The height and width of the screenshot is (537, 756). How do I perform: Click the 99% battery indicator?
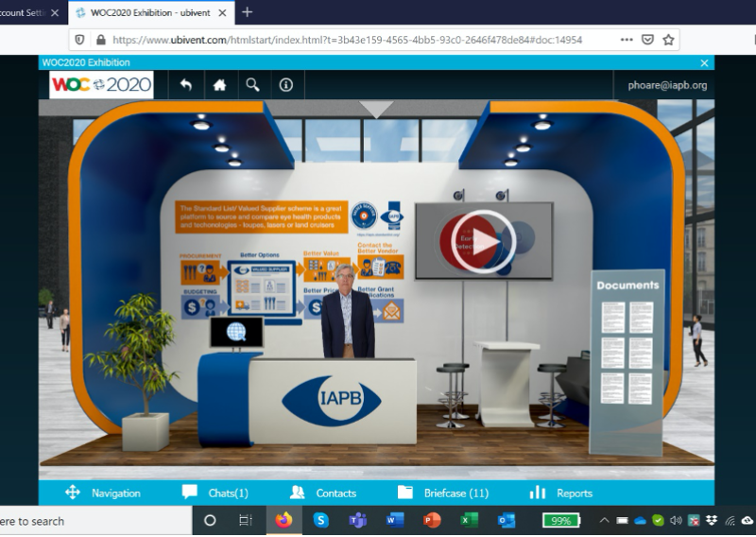[x=561, y=521]
